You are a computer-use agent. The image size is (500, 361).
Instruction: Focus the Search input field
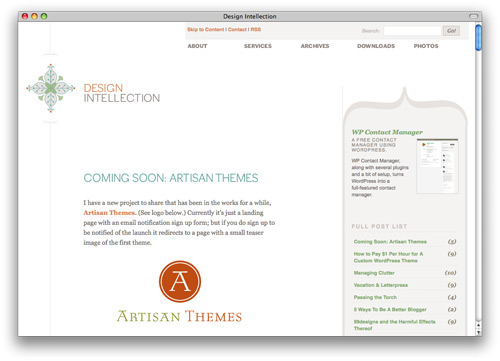click(x=412, y=31)
